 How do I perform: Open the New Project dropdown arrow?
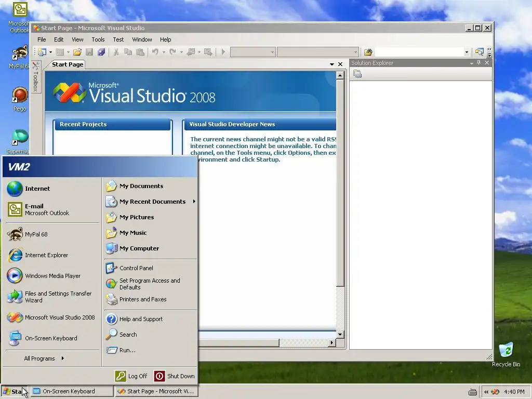pos(50,52)
